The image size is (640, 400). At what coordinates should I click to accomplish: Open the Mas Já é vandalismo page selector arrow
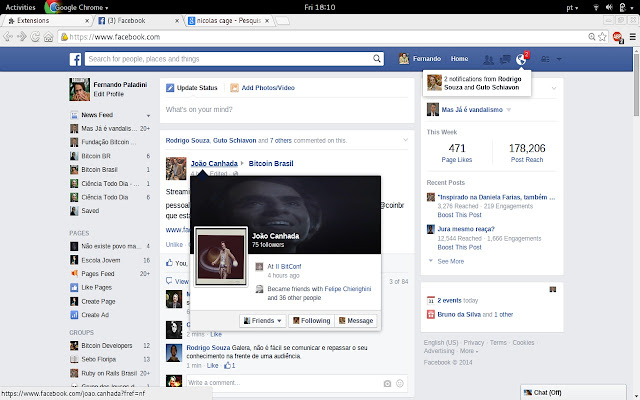click(x=509, y=110)
